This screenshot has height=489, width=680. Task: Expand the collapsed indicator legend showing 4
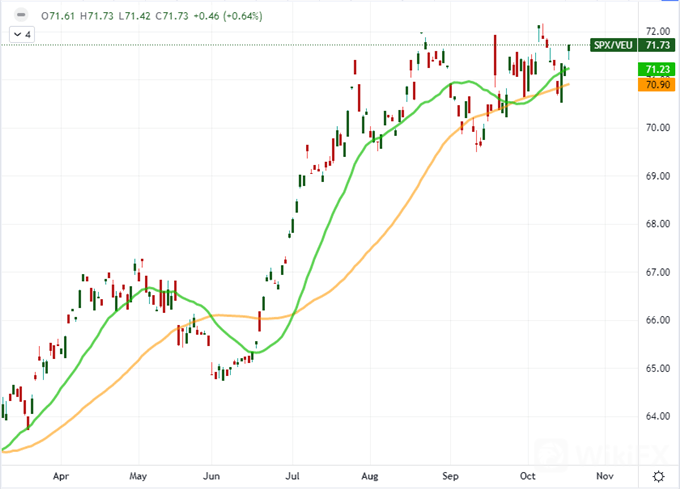21,35
